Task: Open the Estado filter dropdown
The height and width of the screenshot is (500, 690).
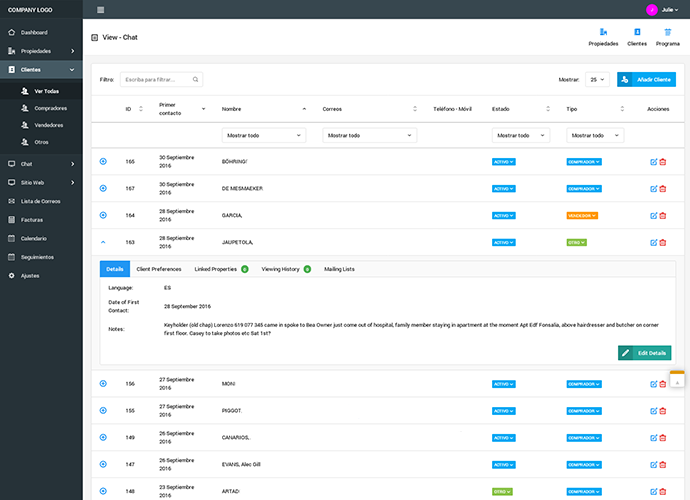Action: point(521,136)
